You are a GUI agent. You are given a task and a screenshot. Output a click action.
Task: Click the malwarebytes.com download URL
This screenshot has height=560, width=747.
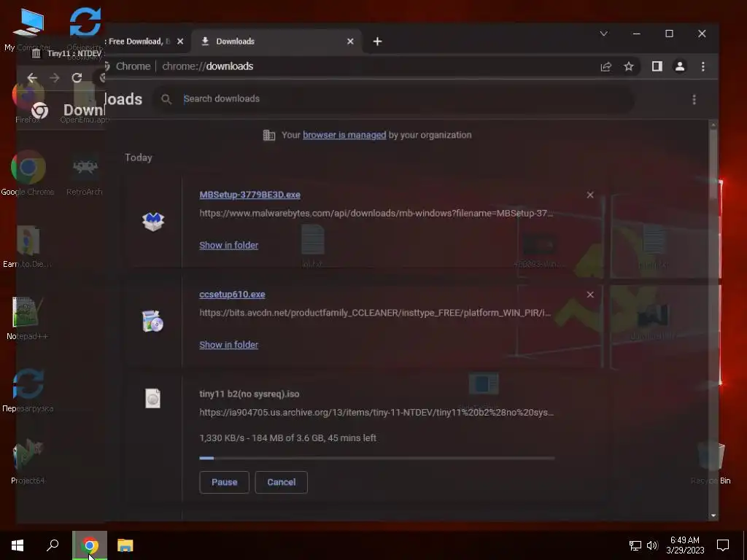(x=376, y=214)
